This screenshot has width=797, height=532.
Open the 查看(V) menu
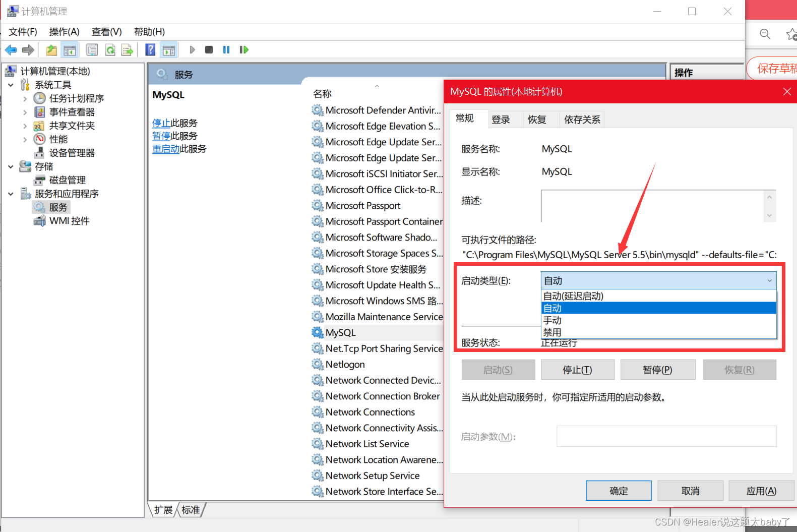click(x=106, y=32)
